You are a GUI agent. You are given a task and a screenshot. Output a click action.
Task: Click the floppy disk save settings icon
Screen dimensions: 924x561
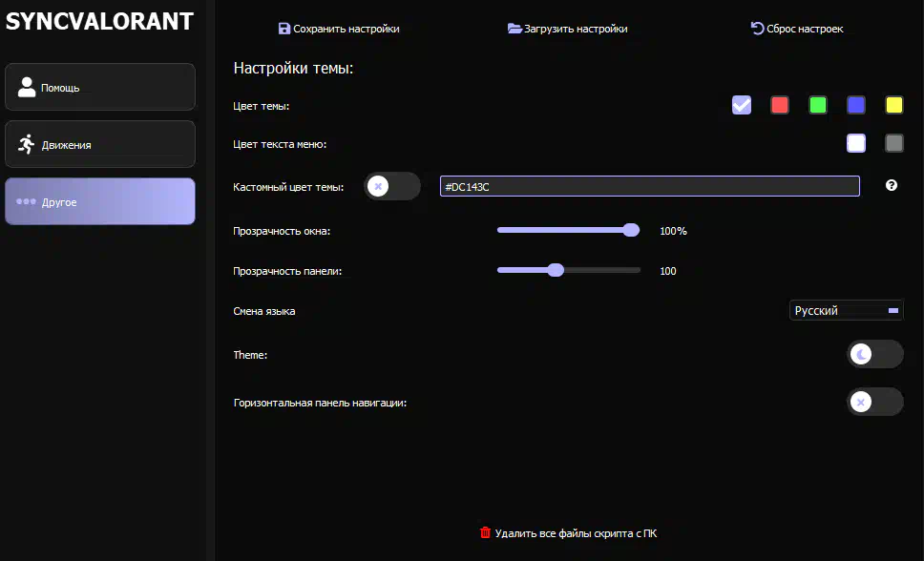tap(283, 29)
